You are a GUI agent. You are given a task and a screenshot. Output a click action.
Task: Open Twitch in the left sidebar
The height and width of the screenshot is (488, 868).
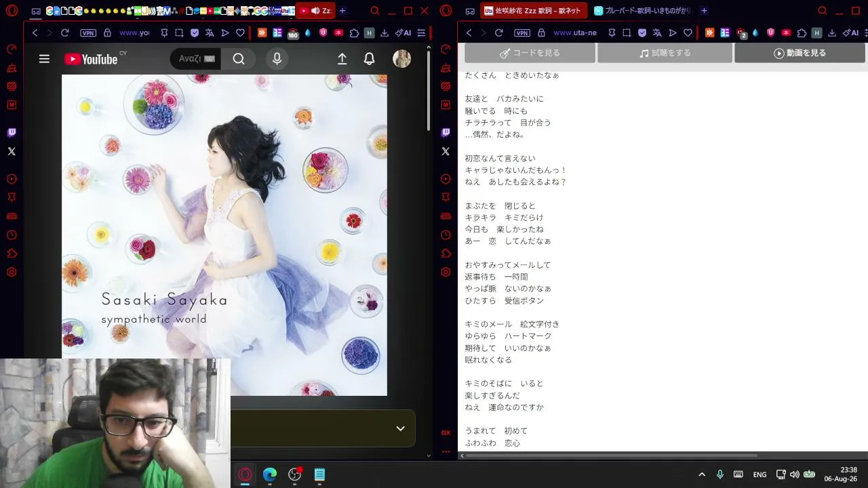coord(12,133)
